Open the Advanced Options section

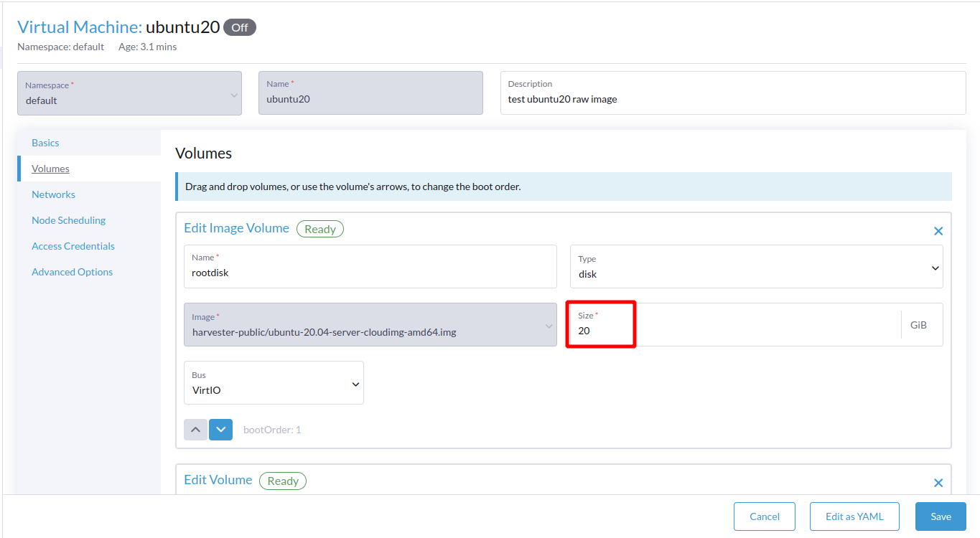(x=72, y=271)
